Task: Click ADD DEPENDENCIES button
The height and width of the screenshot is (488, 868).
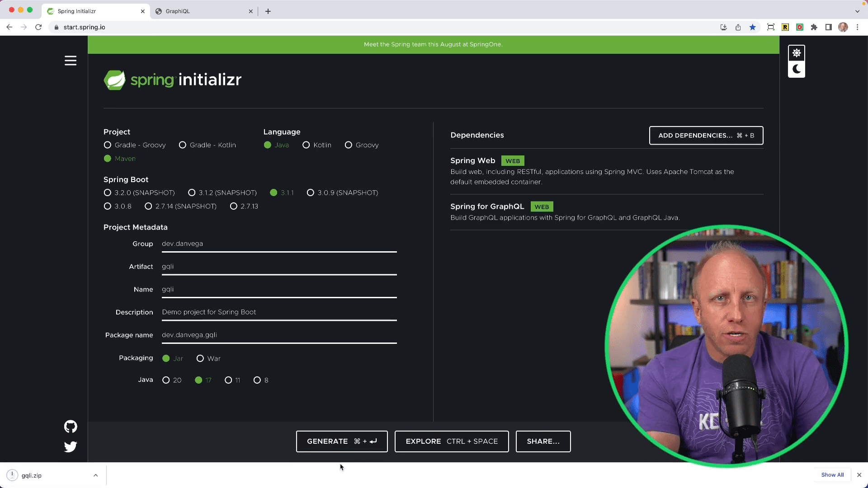Action: click(706, 136)
